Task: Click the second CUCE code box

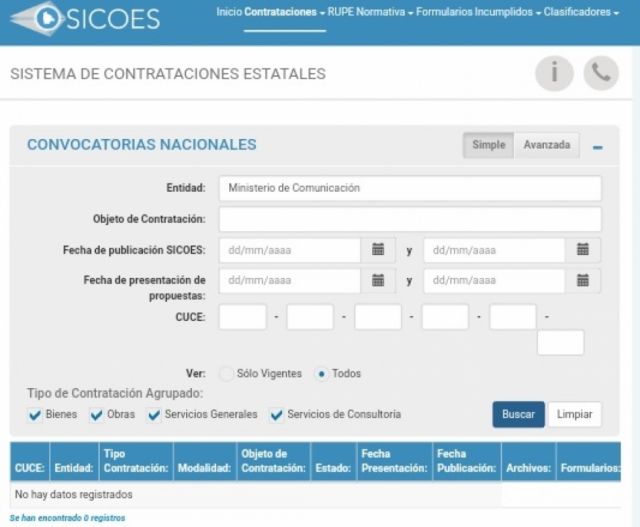Action: coord(310,317)
